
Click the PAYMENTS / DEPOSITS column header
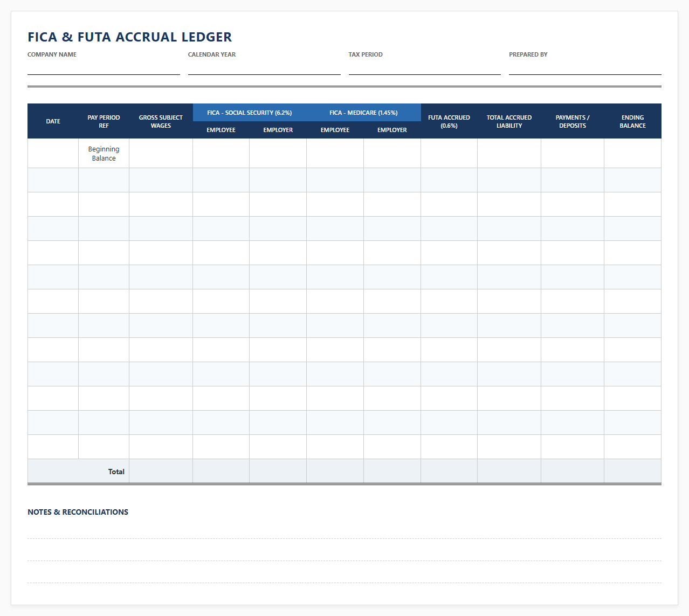coord(573,121)
